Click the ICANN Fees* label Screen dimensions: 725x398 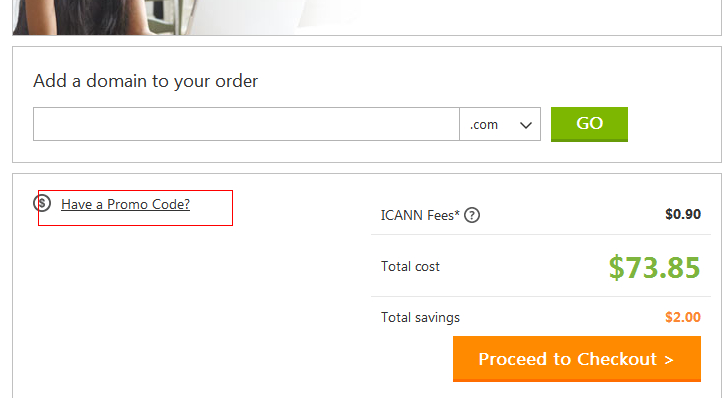coord(420,215)
